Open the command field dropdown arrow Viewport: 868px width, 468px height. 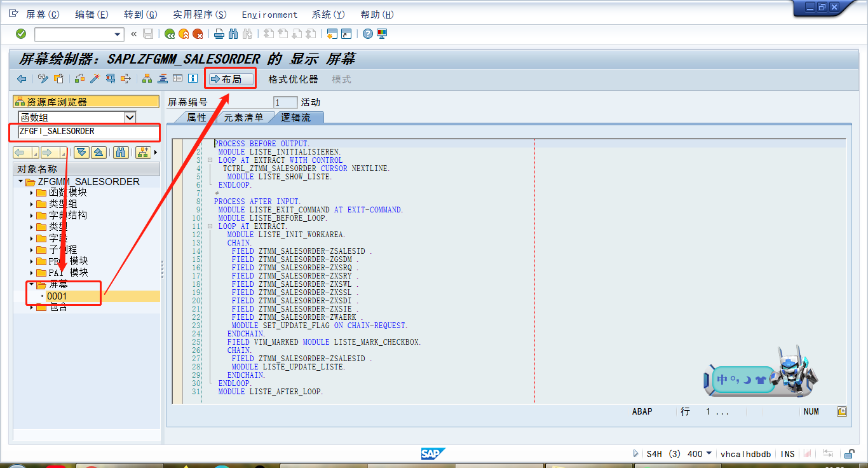coord(118,34)
